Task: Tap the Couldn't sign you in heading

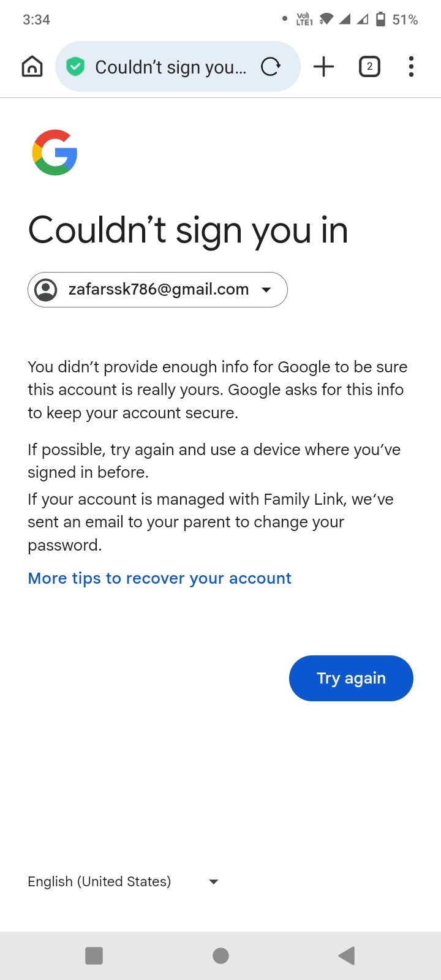Action: 188,231
